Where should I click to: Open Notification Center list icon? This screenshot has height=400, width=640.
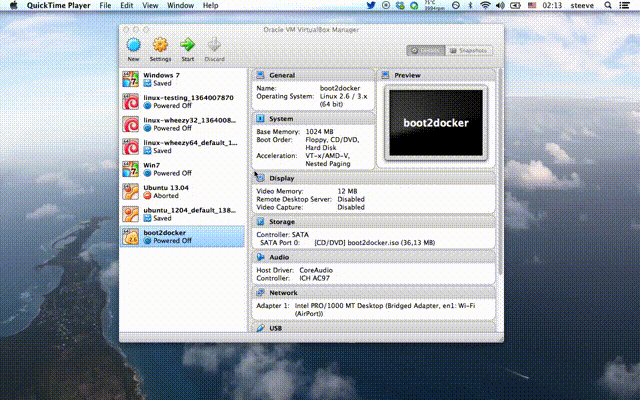(624, 5)
